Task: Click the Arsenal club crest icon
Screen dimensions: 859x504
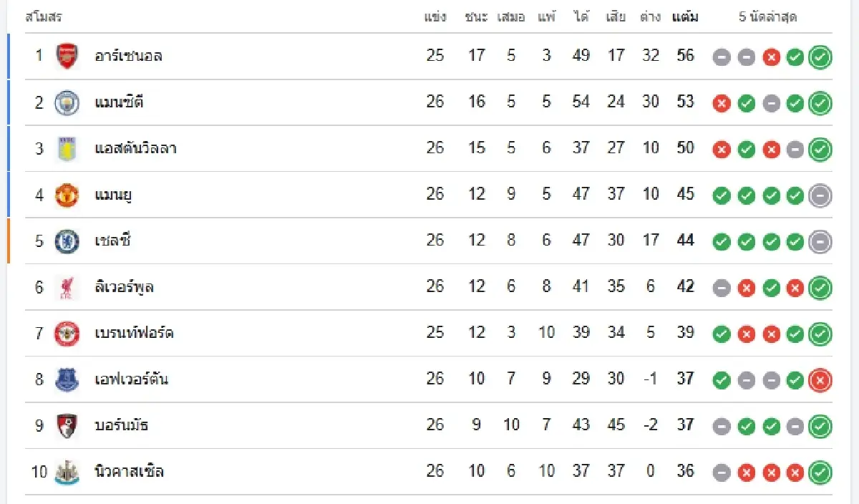Action: pos(67,56)
